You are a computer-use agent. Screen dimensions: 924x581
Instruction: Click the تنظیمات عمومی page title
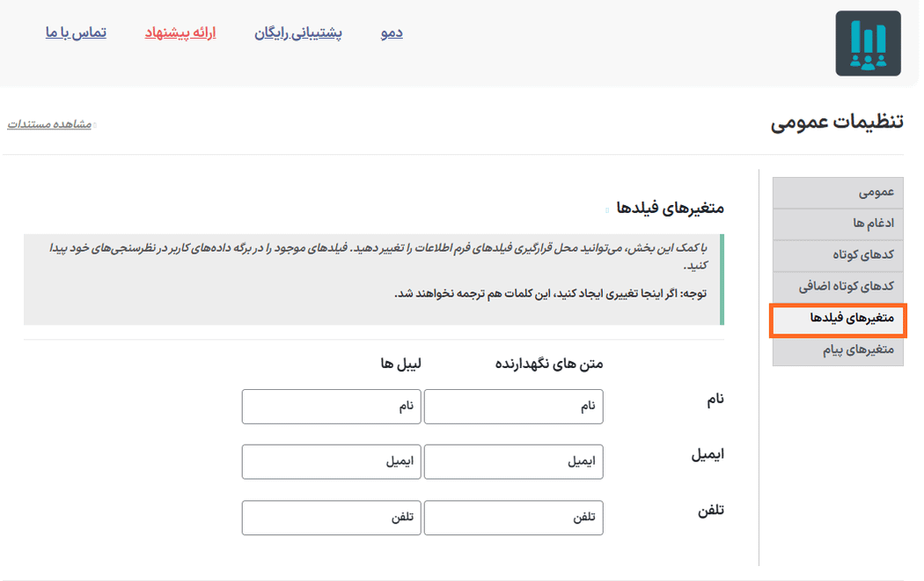tap(837, 122)
